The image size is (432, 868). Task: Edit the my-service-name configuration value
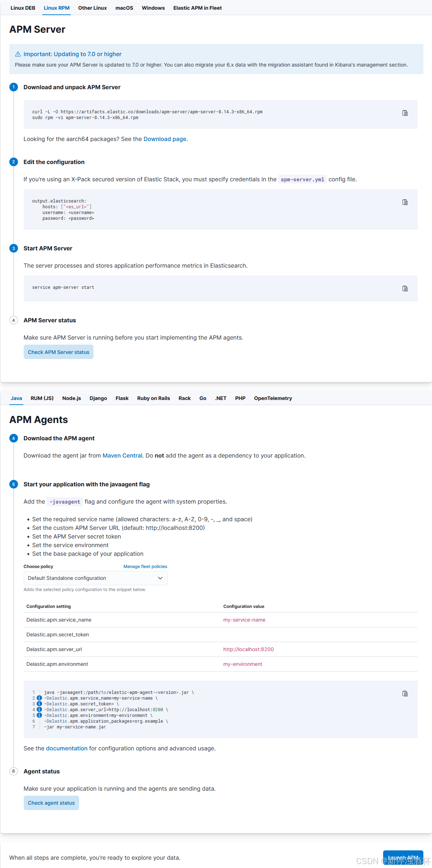pos(244,620)
